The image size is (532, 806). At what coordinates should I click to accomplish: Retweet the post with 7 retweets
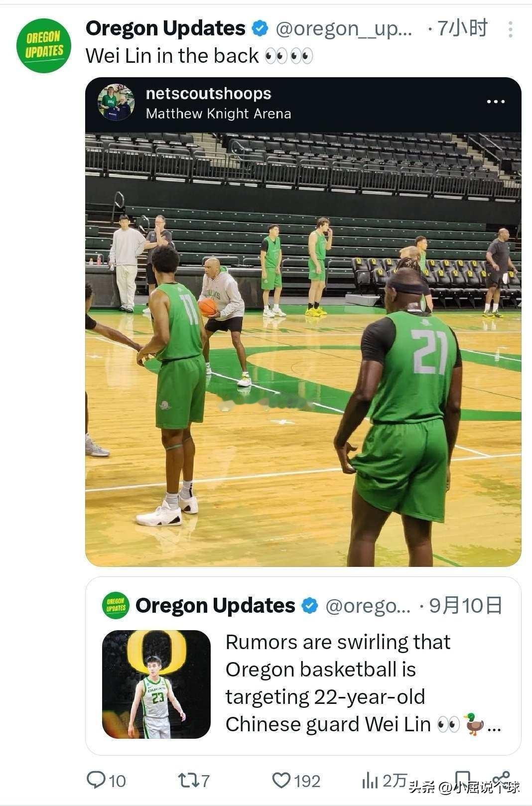click(x=194, y=780)
